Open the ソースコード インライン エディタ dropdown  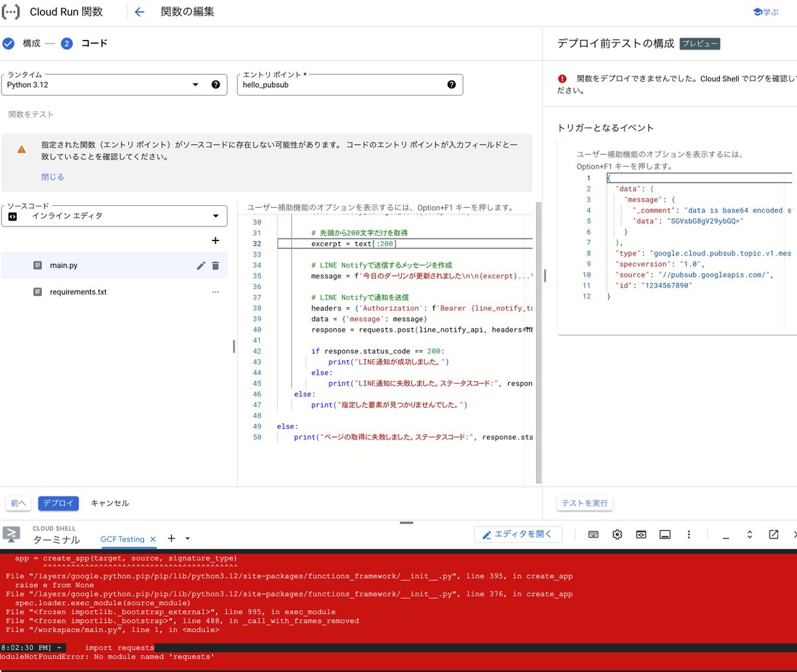coord(114,216)
